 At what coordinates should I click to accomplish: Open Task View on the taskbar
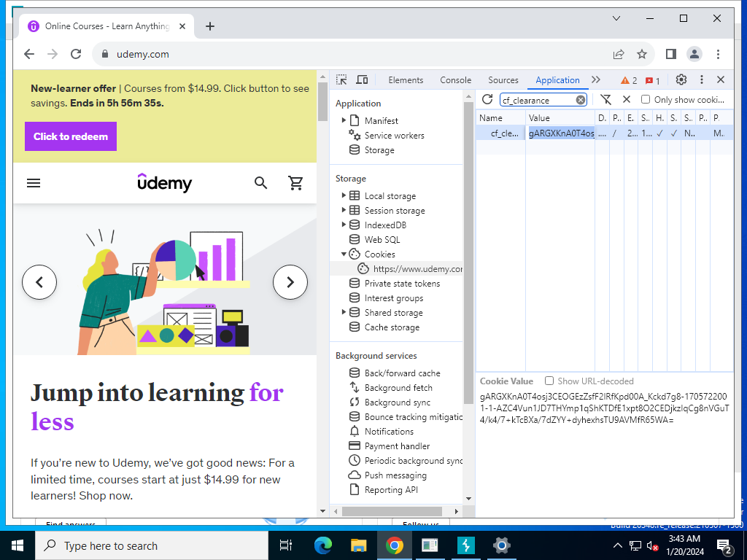point(285,545)
